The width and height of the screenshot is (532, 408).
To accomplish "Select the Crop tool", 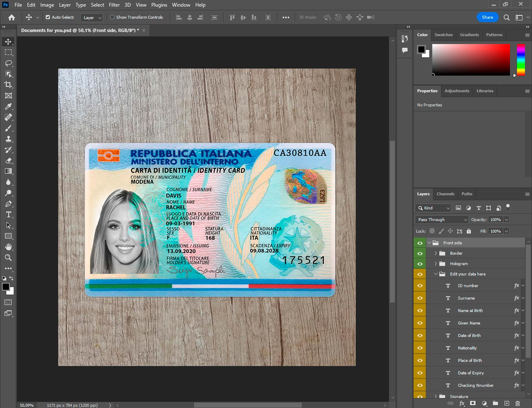I will tap(9, 85).
